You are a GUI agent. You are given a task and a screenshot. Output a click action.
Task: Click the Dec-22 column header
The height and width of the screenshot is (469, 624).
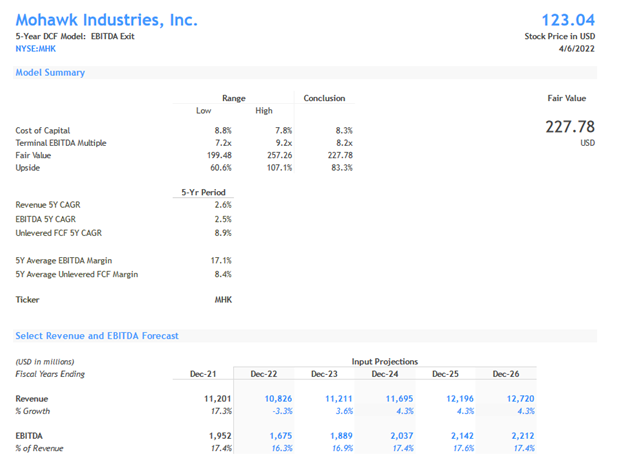pos(263,374)
